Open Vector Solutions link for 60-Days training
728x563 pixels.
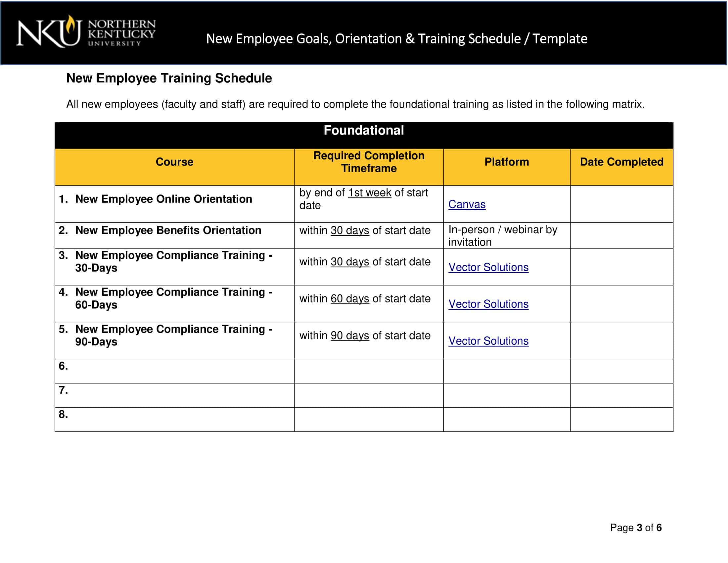[488, 304]
